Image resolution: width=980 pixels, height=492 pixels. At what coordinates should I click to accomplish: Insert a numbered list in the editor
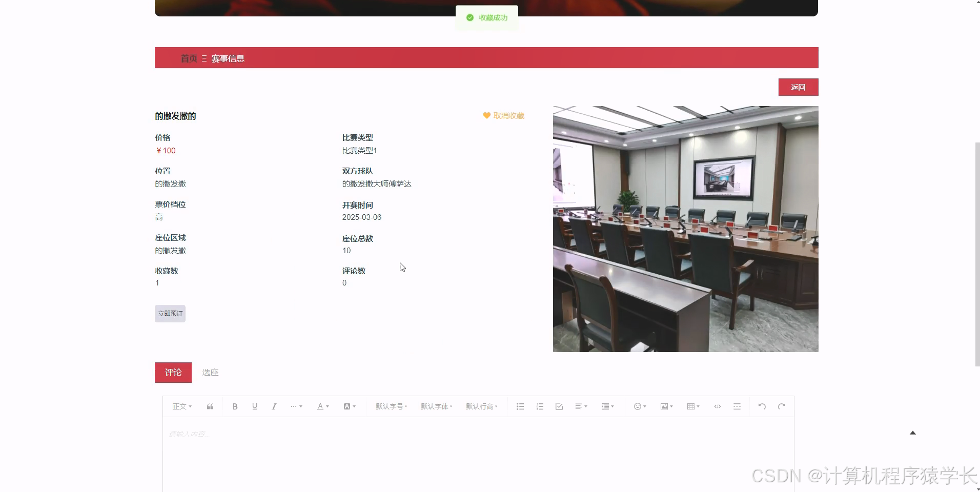(x=539, y=406)
